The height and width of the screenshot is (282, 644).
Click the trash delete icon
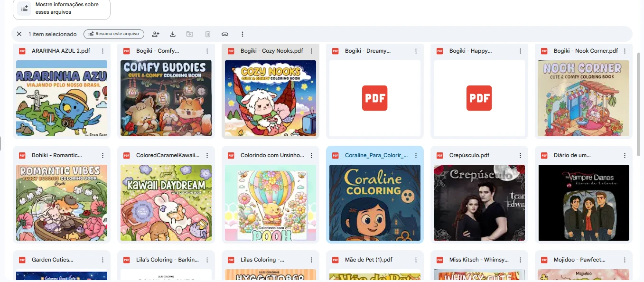click(x=207, y=34)
